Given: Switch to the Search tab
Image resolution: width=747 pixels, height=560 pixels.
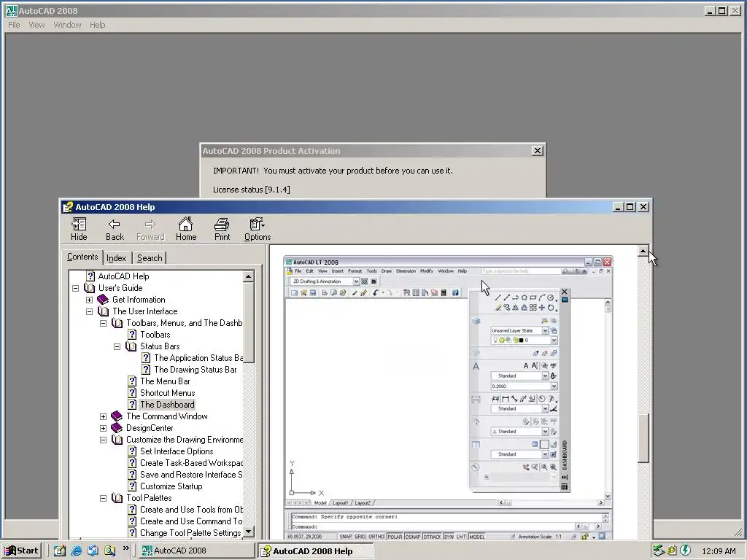Looking at the screenshot, I should coord(150,257).
